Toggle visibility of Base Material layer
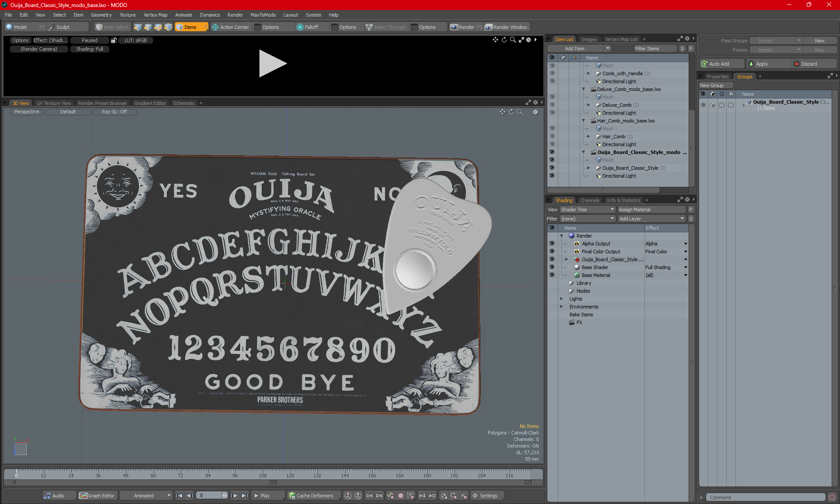Viewport: 840px width, 504px height. point(552,275)
